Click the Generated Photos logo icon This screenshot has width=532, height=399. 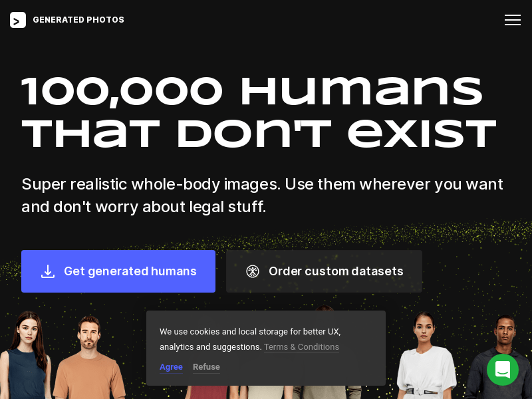pos(18,20)
